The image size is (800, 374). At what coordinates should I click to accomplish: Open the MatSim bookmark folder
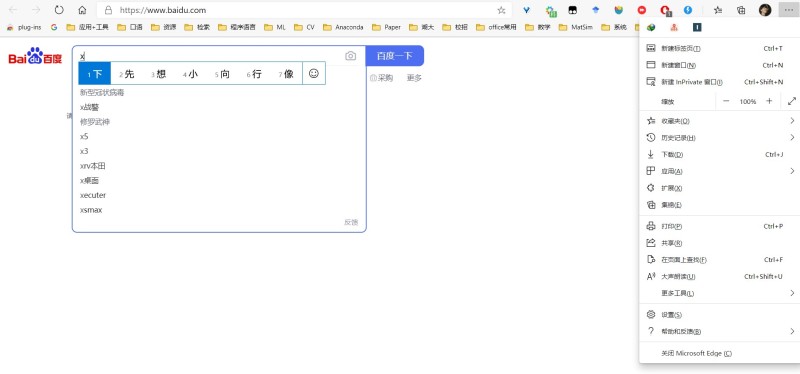coord(576,27)
